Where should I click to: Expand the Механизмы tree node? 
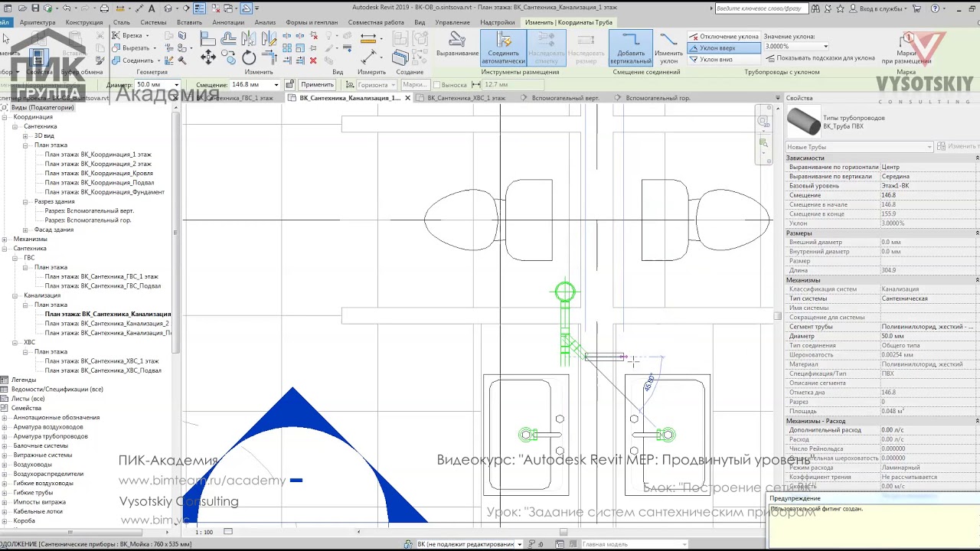(x=5, y=239)
